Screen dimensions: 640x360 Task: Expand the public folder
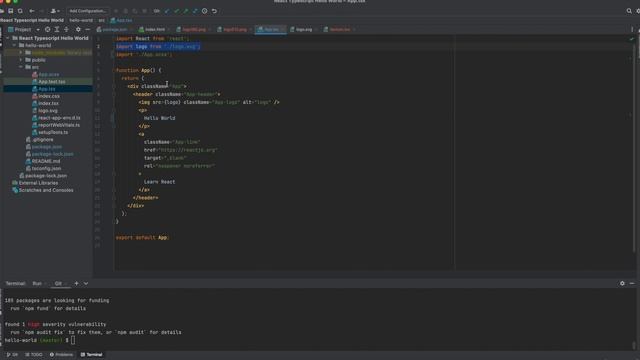[21, 60]
